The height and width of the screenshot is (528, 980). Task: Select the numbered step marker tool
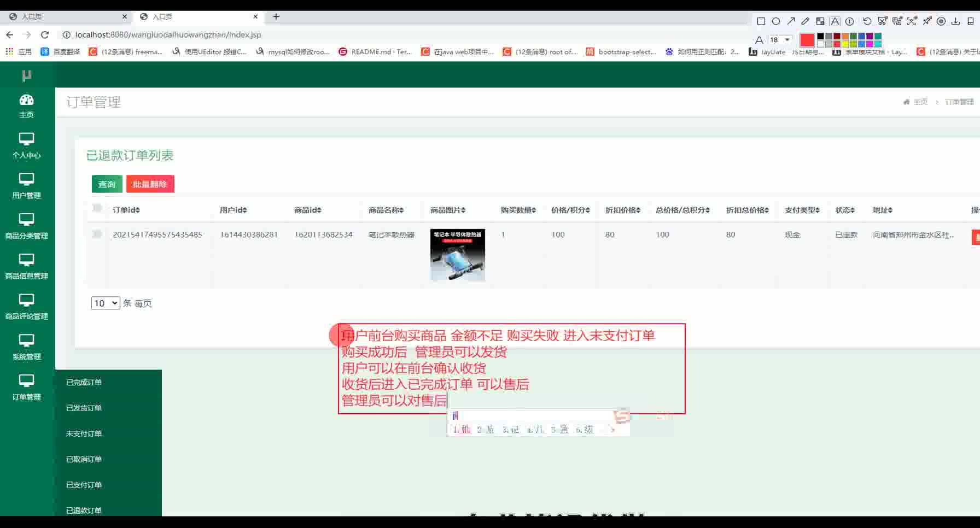[850, 21]
